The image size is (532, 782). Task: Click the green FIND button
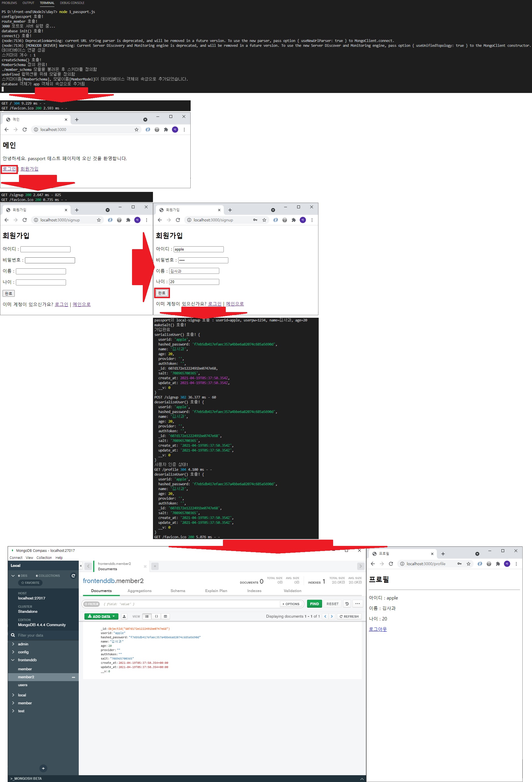point(314,604)
